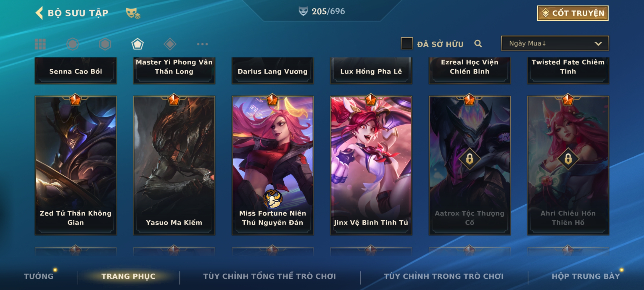Open the Hộp Trưng Bày tab
This screenshot has width=644, height=290.
tap(586, 276)
